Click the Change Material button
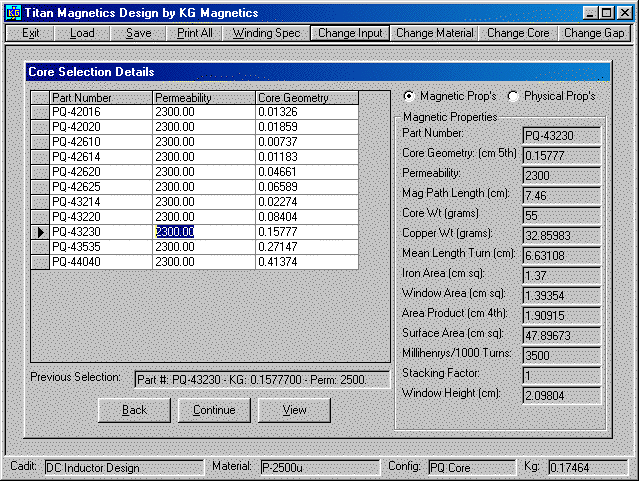The image size is (639, 481). click(434, 33)
